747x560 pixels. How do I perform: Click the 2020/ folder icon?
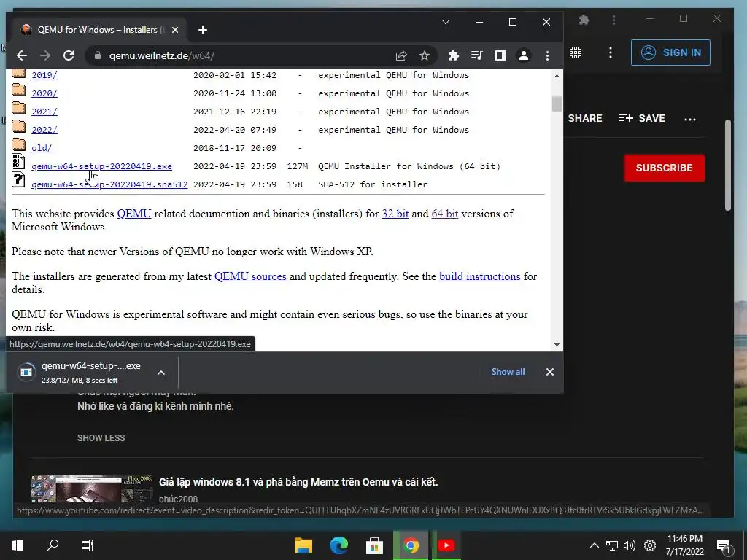(18, 90)
